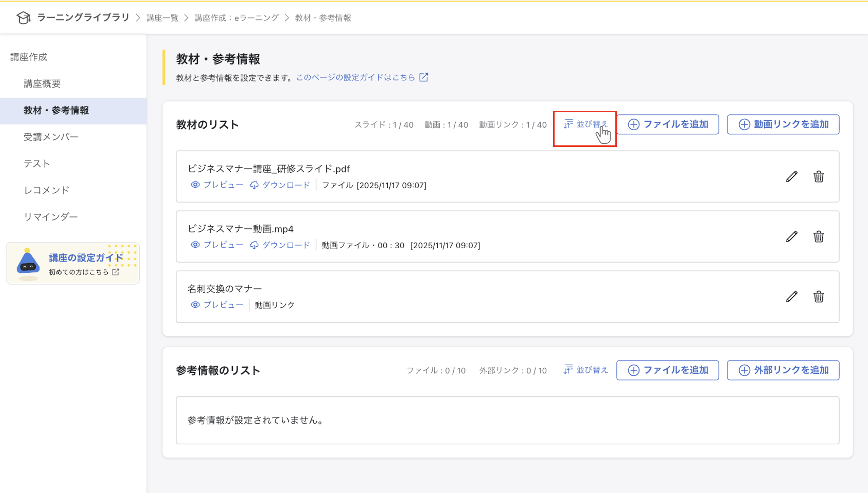Open the external link icon next to 設定ガイドはこちら

(424, 77)
